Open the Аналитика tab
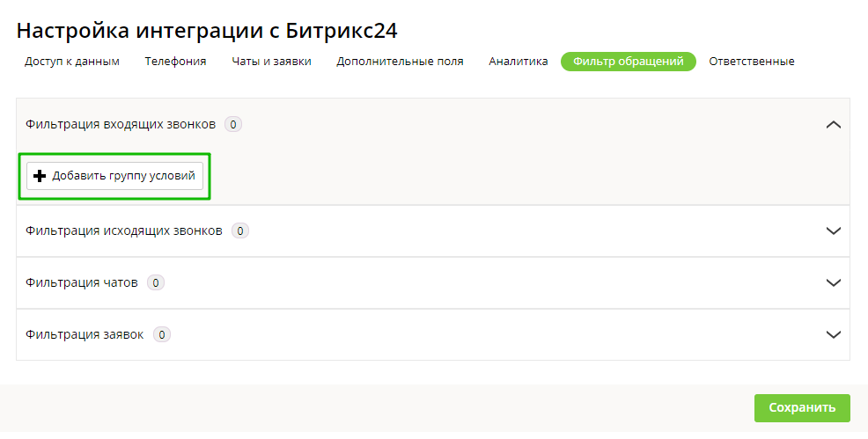 coord(519,62)
